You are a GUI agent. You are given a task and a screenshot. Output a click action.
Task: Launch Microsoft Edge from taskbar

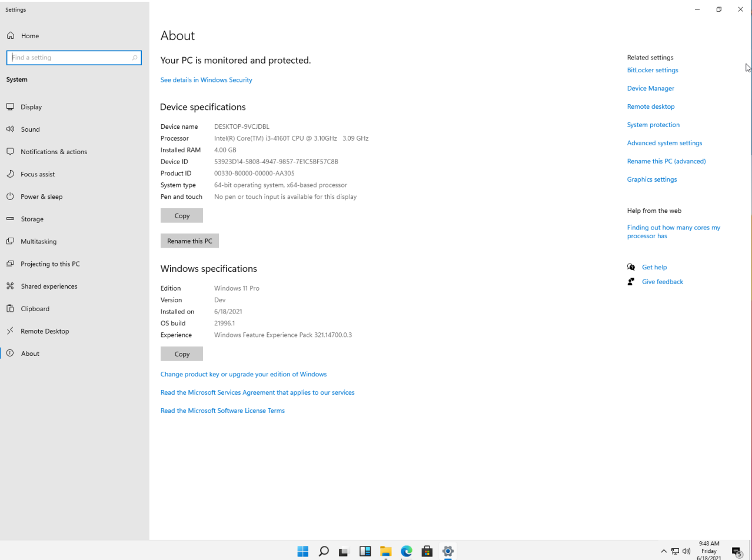click(x=407, y=551)
